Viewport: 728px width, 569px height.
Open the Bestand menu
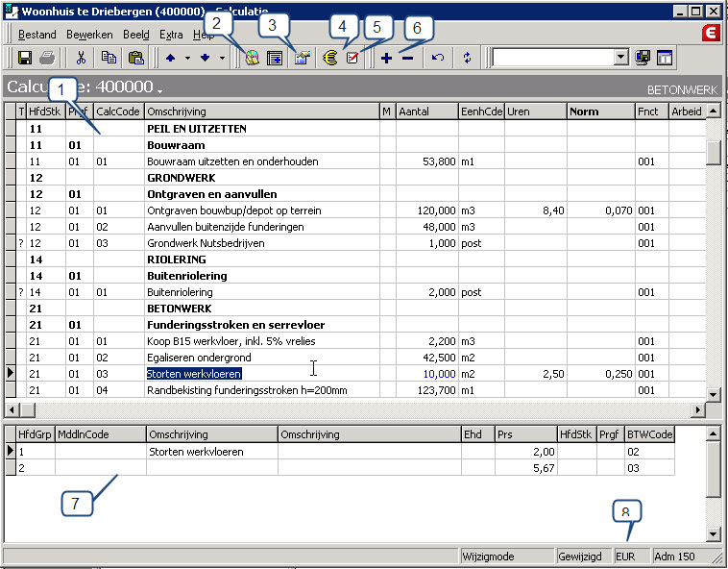pyautogui.click(x=37, y=35)
